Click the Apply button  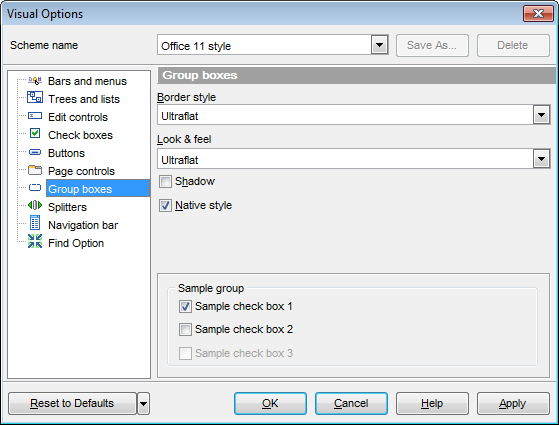(x=513, y=404)
